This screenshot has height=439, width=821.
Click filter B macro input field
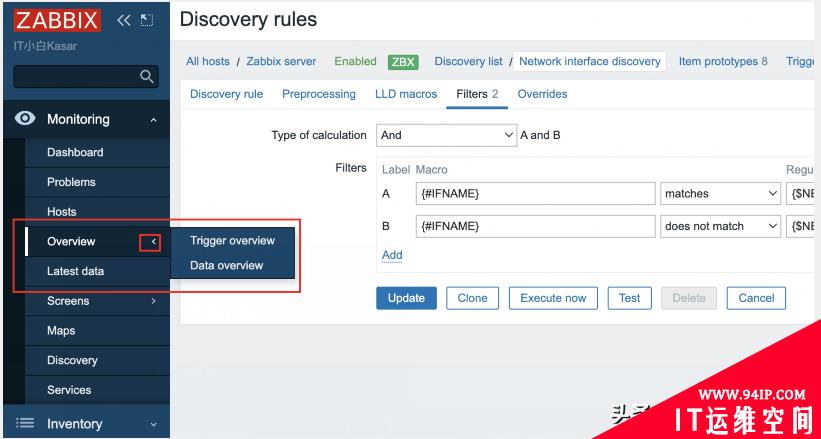[536, 226]
